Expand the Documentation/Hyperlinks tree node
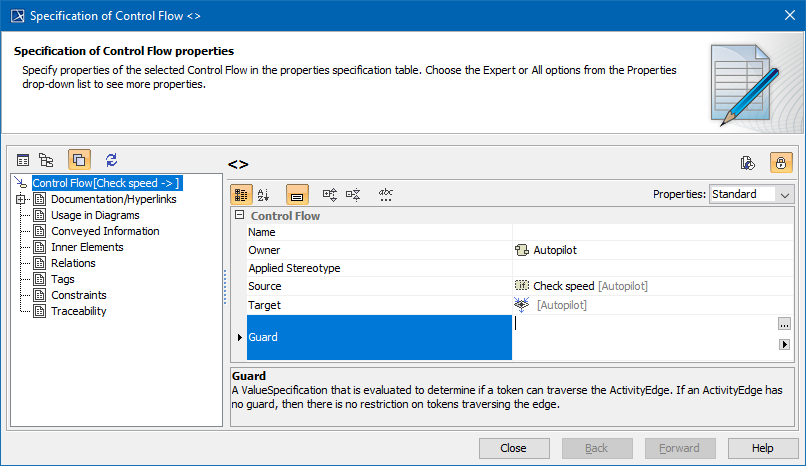Screen dimensions: 806x466 pos(21,199)
